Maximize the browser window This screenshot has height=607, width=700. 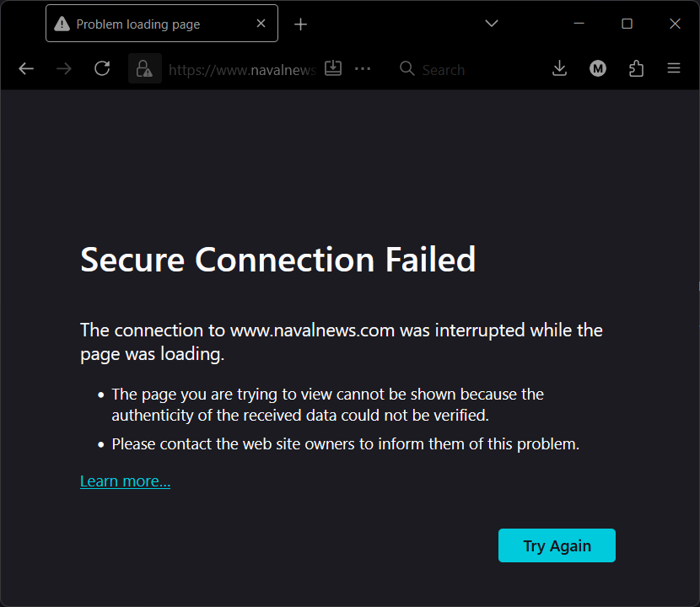tap(627, 24)
